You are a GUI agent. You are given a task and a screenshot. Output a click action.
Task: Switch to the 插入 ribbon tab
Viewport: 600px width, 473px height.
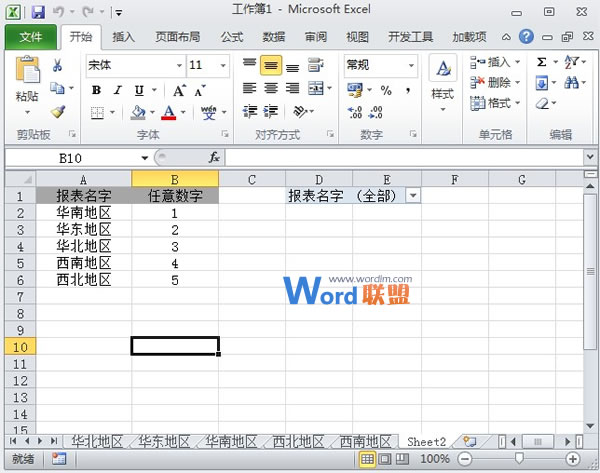click(x=124, y=37)
